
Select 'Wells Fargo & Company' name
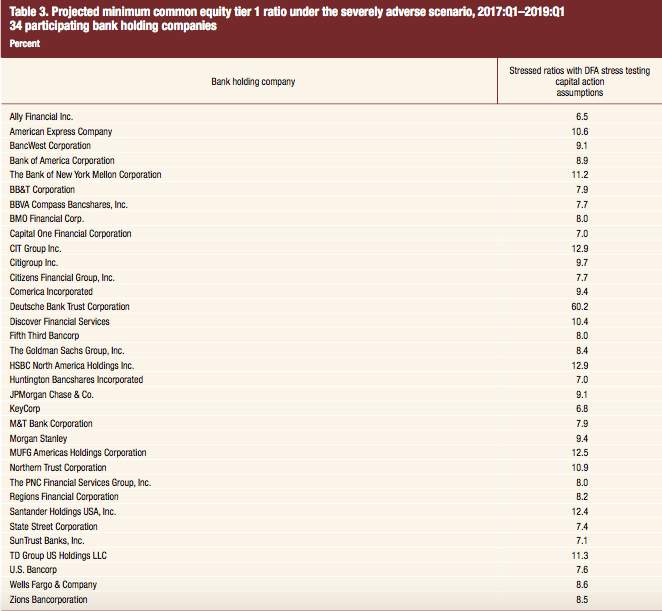(53, 584)
